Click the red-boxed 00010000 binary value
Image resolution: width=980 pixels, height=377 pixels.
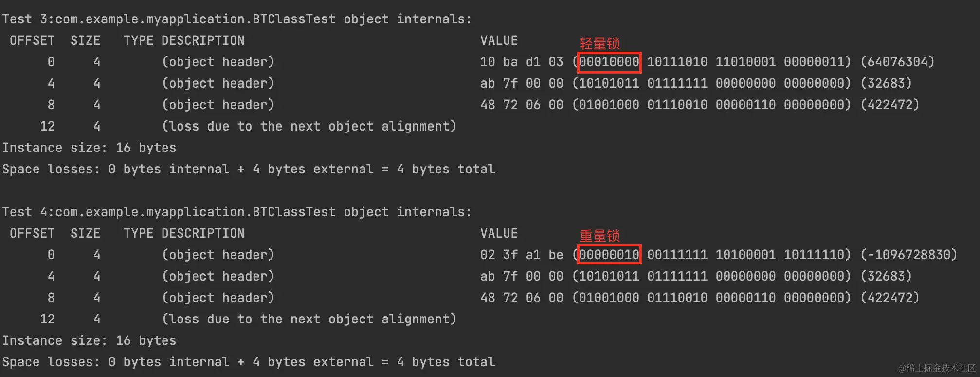tap(609, 62)
